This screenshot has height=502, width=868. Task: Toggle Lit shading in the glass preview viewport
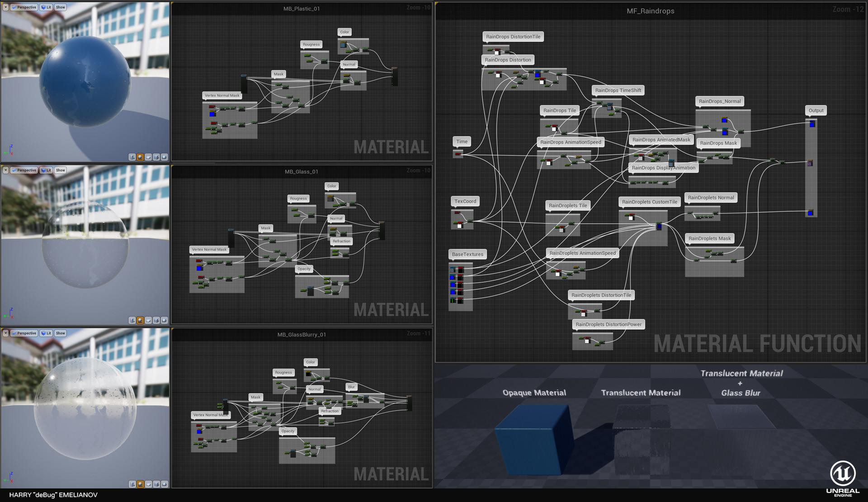pos(46,170)
